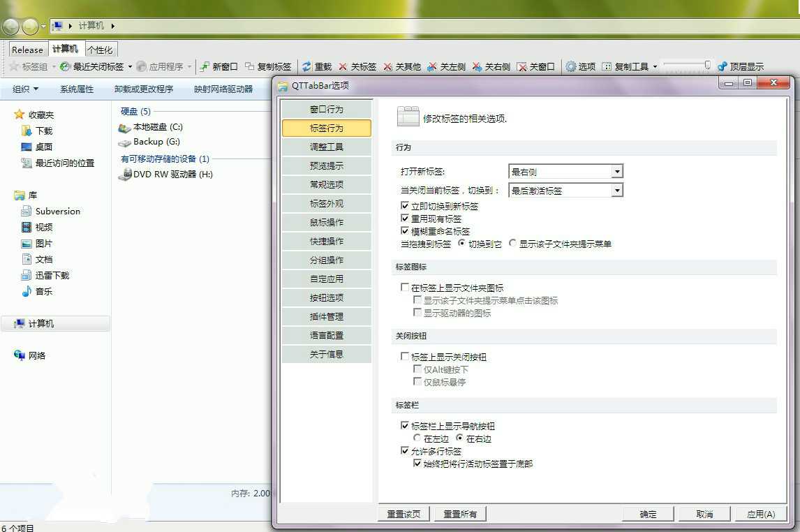Uncheck 重用现有标签 option
Image resolution: width=800 pixels, height=532 pixels.
tap(403, 219)
